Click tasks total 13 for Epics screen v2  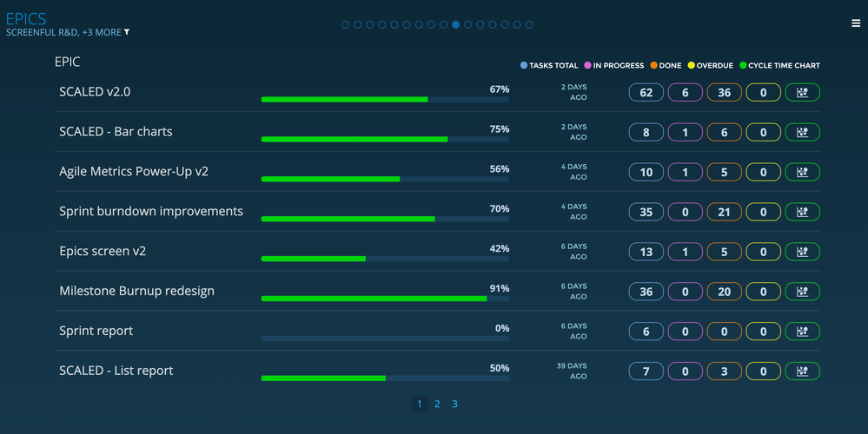(646, 252)
